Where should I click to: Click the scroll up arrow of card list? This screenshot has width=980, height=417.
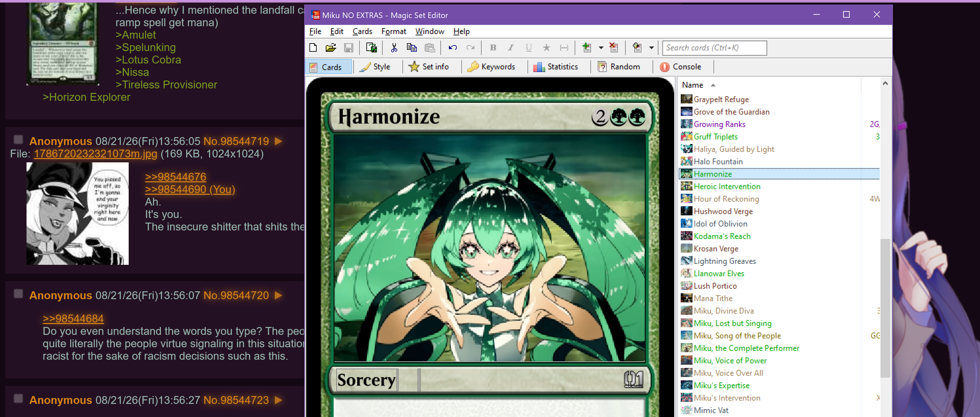[x=885, y=83]
